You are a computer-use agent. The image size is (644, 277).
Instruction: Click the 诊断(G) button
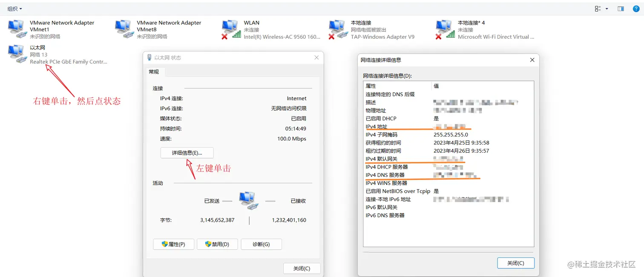pyautogui.click(x=261, y=244)
